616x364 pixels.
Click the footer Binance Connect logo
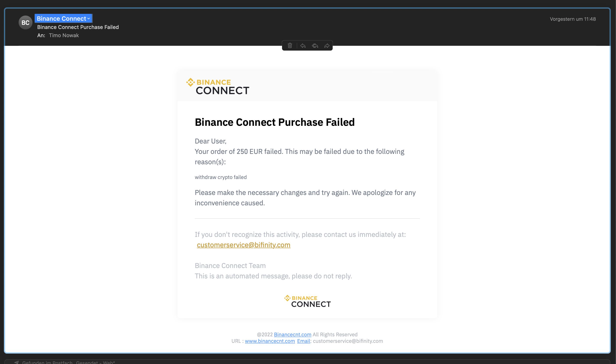[x=307, y=301]
